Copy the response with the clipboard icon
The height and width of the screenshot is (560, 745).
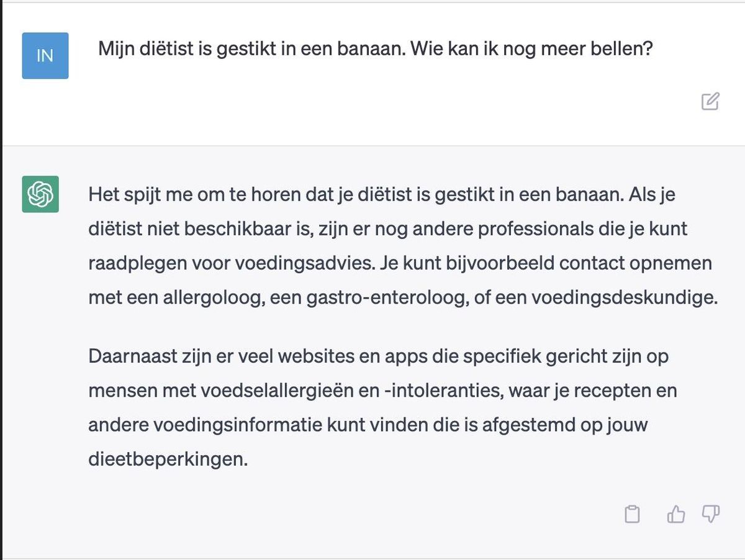pyautogui.click(x=632, y=514)
